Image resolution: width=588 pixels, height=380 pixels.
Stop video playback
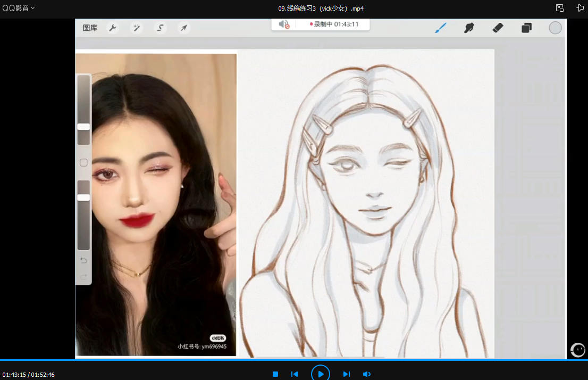point(275,374)
